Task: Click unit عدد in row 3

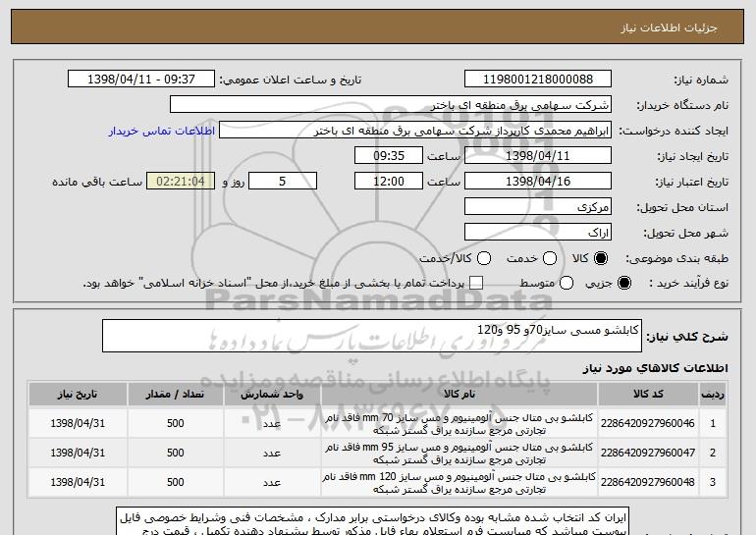Action: tap(272, 482)
